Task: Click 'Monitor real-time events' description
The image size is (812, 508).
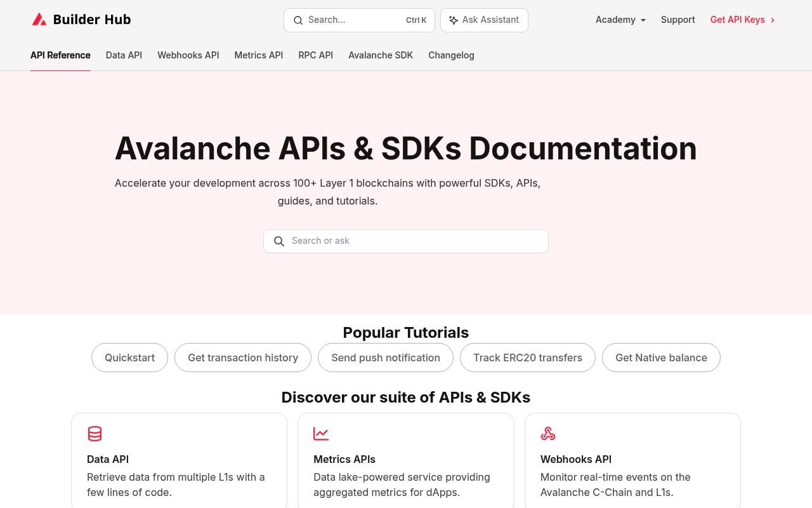Action: tap(615, 485)
